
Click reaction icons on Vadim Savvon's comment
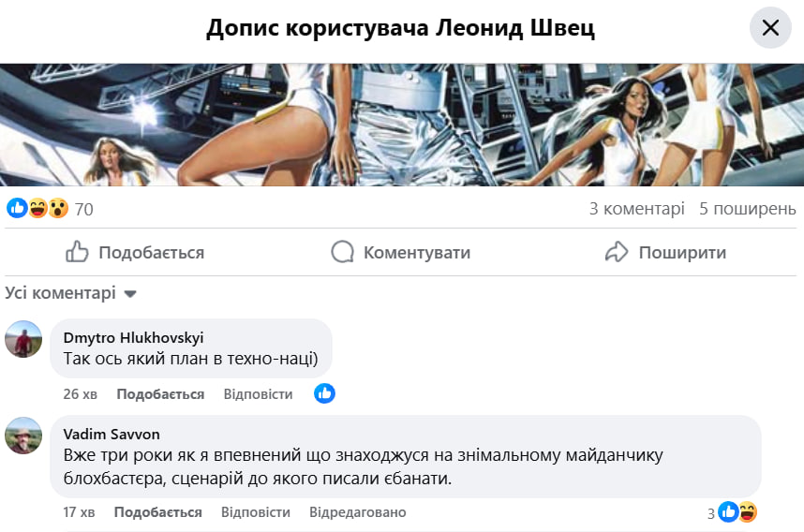pyautogui.click(x=737, y=512)
